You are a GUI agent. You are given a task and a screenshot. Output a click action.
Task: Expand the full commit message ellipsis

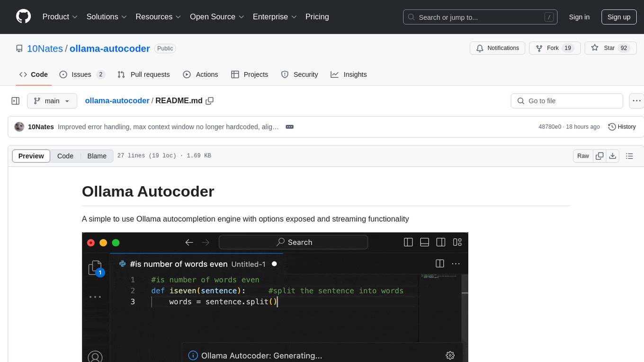tap(290, 127)
